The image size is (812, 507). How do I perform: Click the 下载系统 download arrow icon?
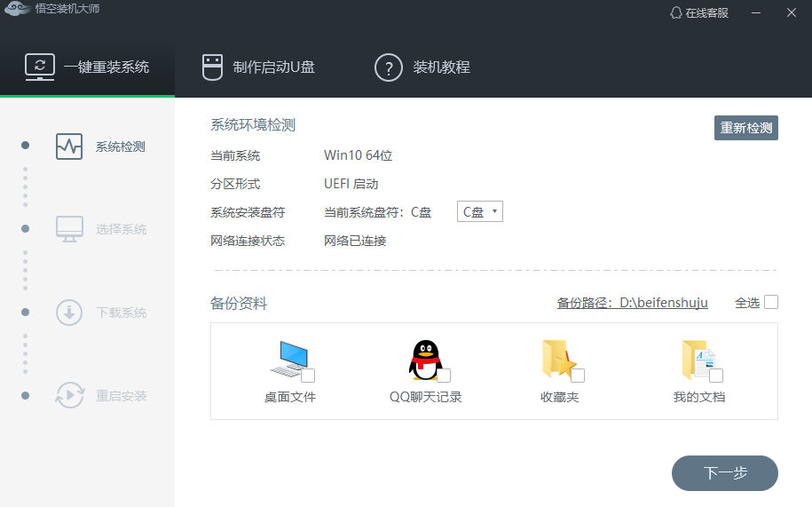click(69, 313)
